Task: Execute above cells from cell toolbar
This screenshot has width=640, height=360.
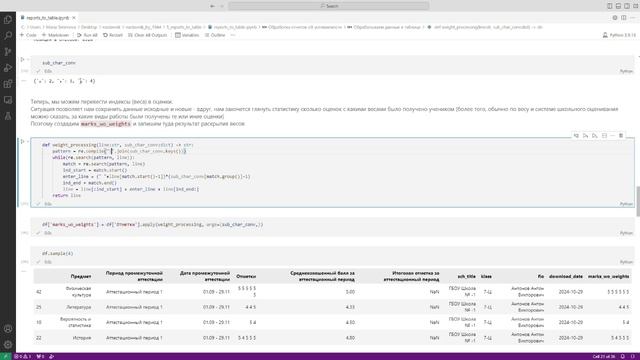Action: (x=585, y=136)
